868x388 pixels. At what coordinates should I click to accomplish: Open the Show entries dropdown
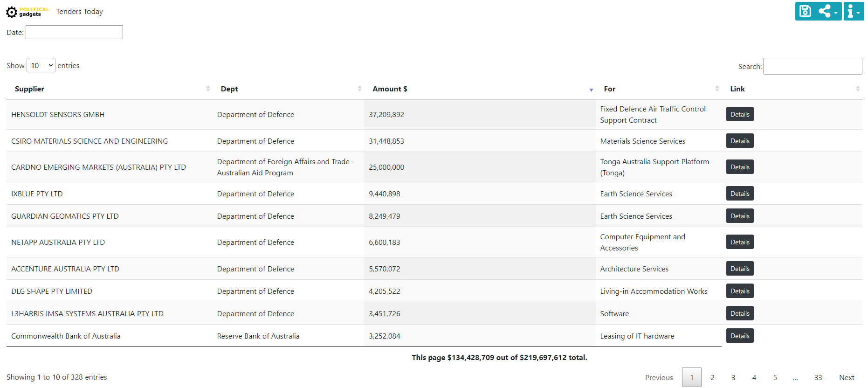click(x=41, y=65)
